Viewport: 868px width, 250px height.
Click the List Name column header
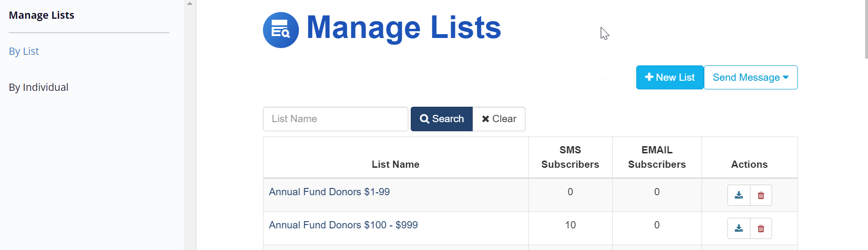[x=395, y=164]
